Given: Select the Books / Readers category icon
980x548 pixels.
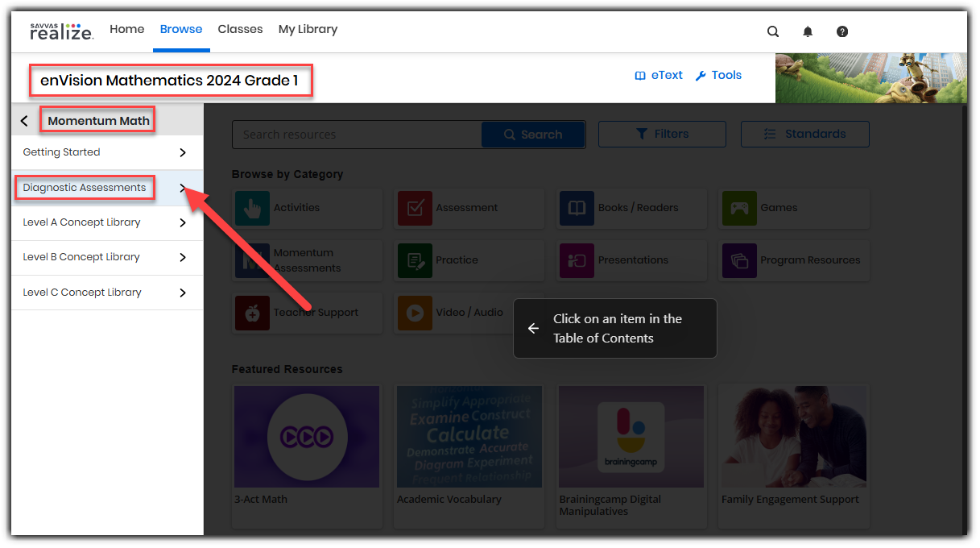Looking at the screenshot, I should point(577,208).
